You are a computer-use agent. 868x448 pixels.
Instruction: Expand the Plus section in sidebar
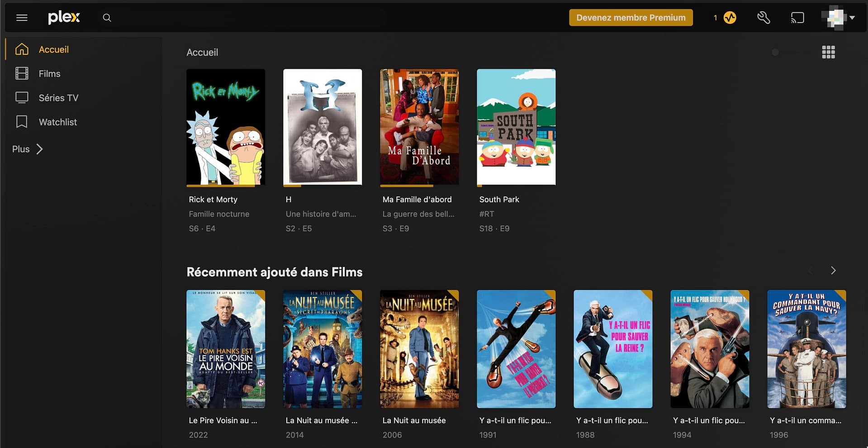point(28,149)
